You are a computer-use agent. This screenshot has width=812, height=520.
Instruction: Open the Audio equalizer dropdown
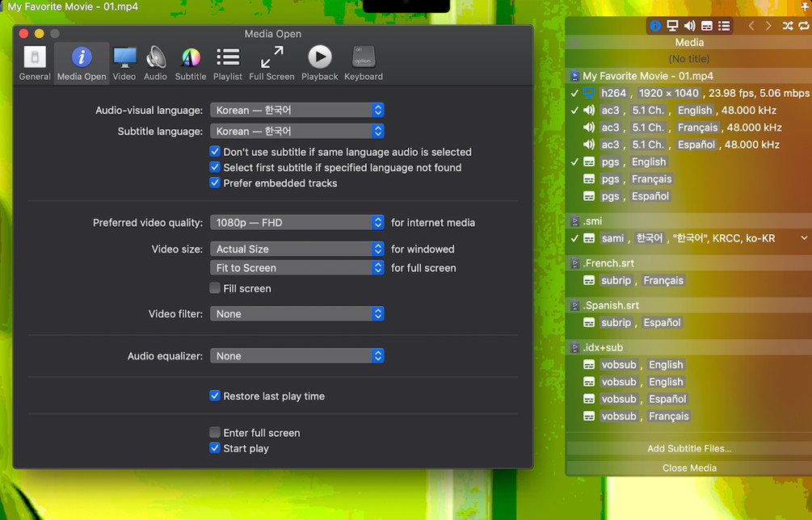(x=297, y=356)
